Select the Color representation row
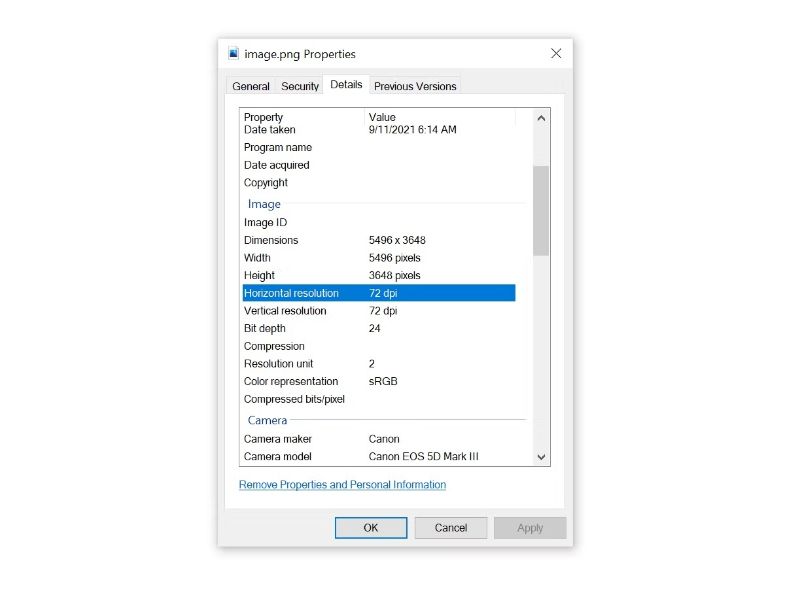Screen dimensions: 800x591 [x=378, y=381]
